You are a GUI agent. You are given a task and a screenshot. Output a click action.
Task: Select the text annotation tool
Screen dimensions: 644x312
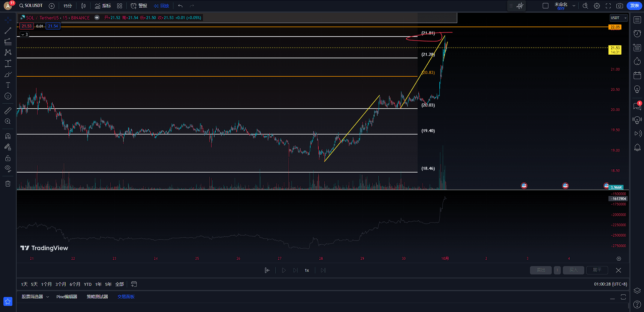pyautogui.click(x=8, y=85)
